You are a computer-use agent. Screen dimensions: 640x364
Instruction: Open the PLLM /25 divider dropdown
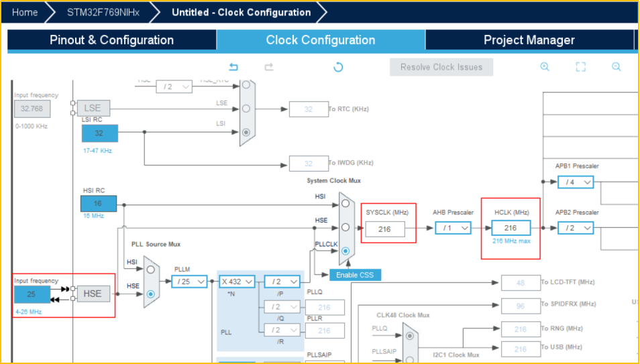click(190, 282)
